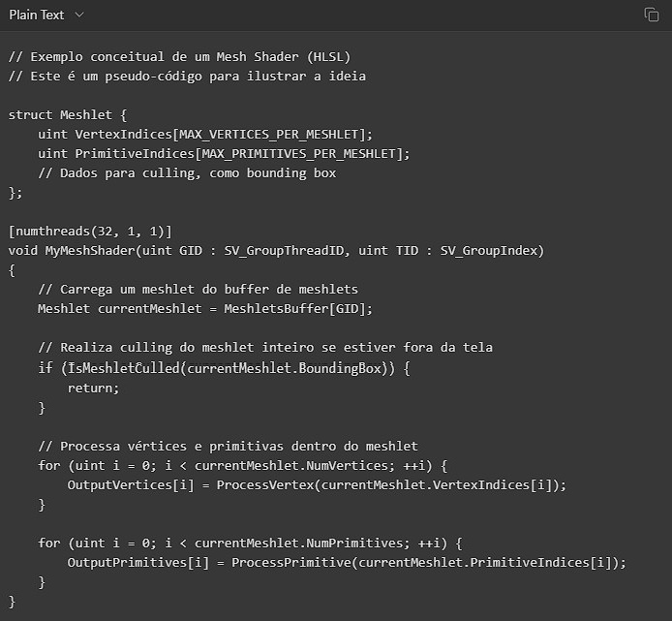Image resolution: width=672 pixels, height=621 pixels.
Task: Click the struct Meshlet declaration line
Action: (x=68, y=114)
